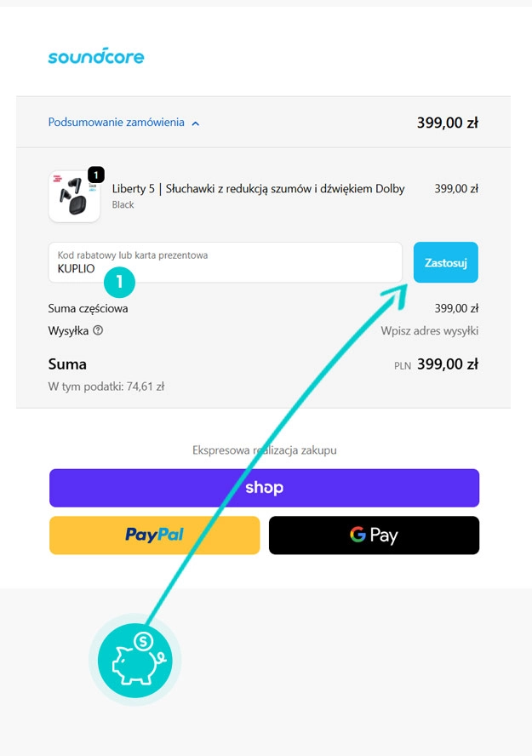Click the soundcore logo

(x=96, y=56)
